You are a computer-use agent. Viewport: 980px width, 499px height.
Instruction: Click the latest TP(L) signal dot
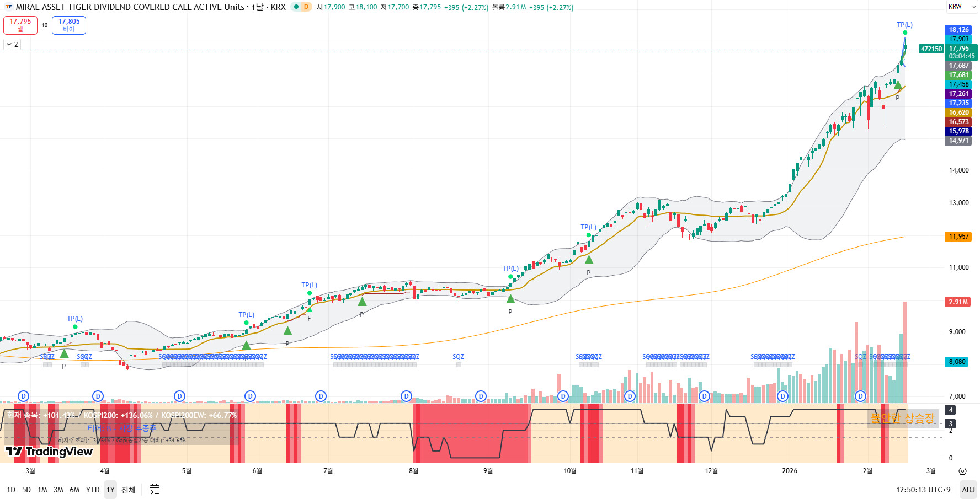coord(905,33)
